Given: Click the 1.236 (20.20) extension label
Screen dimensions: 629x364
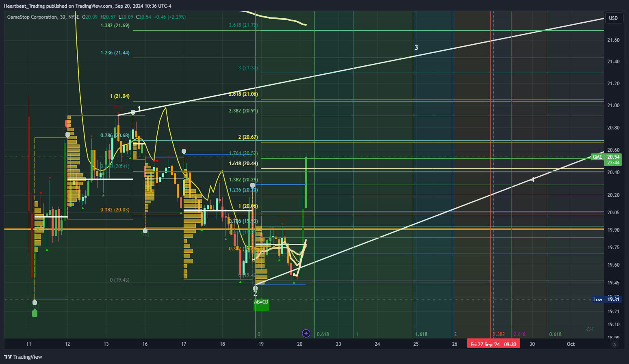Looking at the screenshot, I should (243, 190).
